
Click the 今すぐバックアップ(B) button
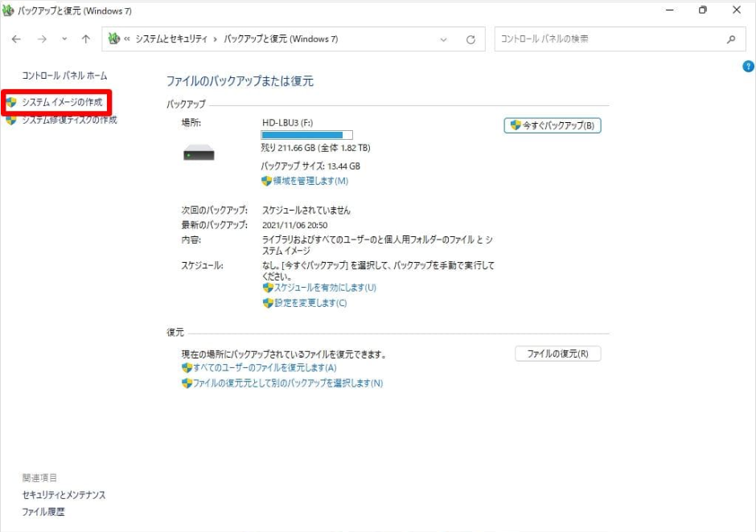coord(553,125)
